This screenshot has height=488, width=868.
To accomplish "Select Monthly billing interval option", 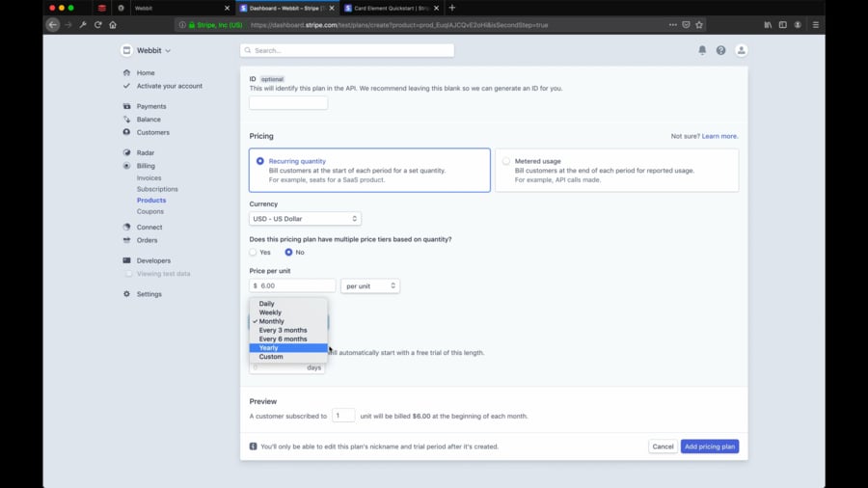I will [288, 321].
